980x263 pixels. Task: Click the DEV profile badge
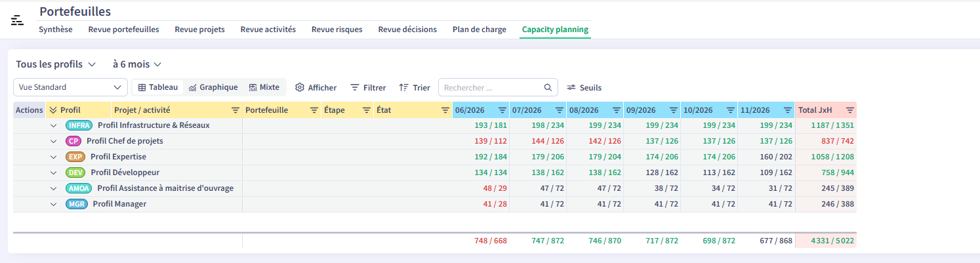[x=76, y=172]
